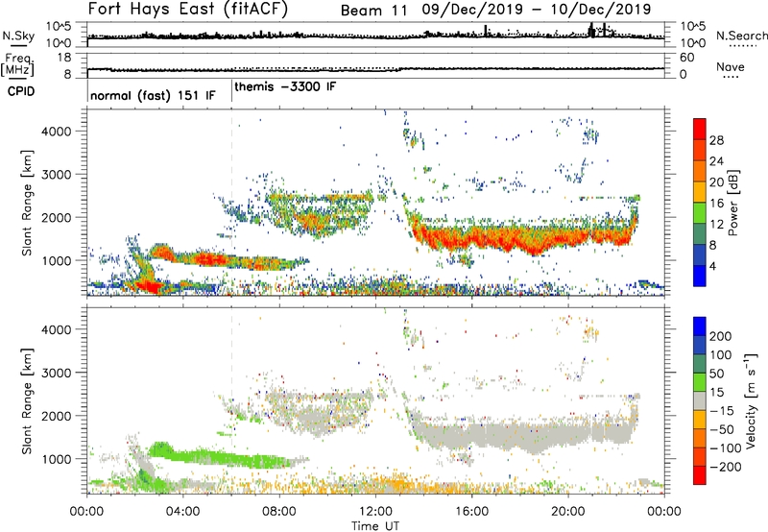Click the '-100' label on the velocity color bar
The height and width of the screenshot is (532, 768).
726,448
